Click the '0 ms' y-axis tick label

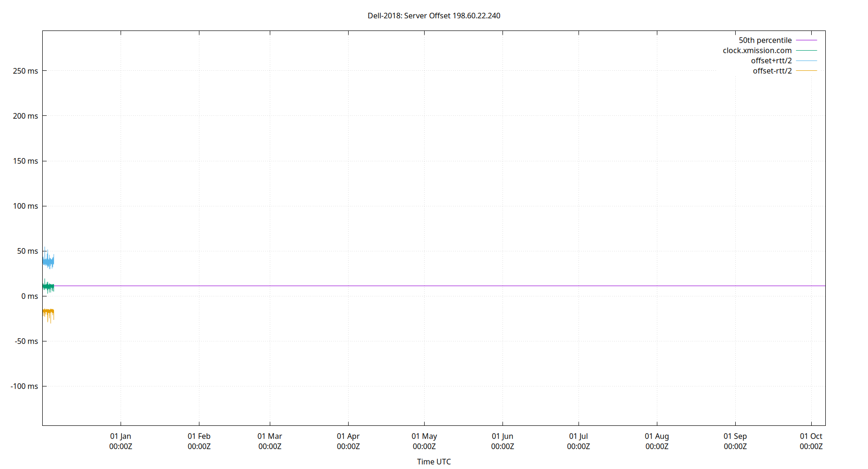[x=29, y=296]
